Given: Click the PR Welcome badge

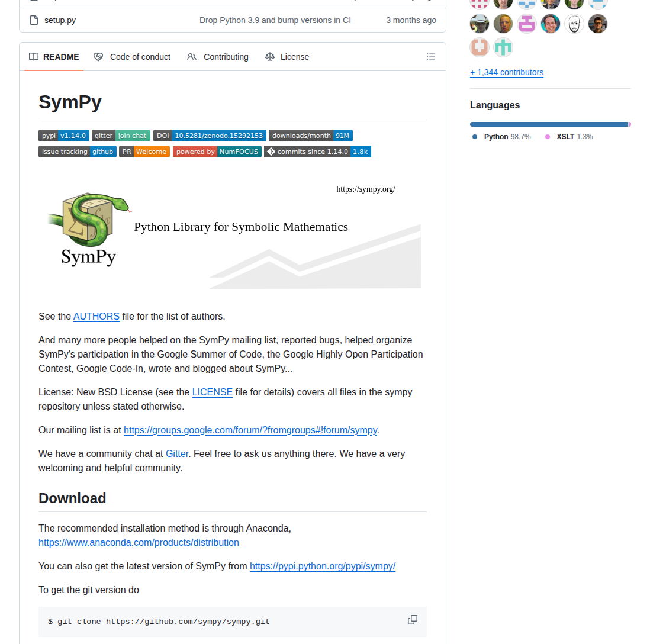Looking at the screenshot, I should click(144, 151).
